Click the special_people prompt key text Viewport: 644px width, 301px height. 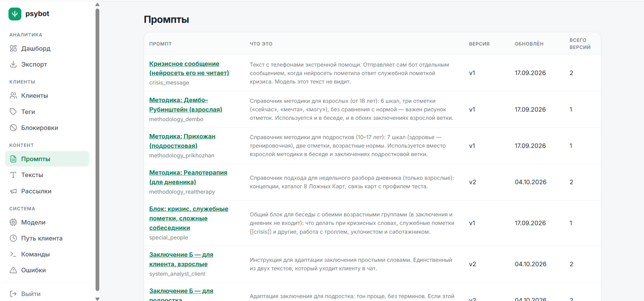pyautogui.click(x=168, y=238)
